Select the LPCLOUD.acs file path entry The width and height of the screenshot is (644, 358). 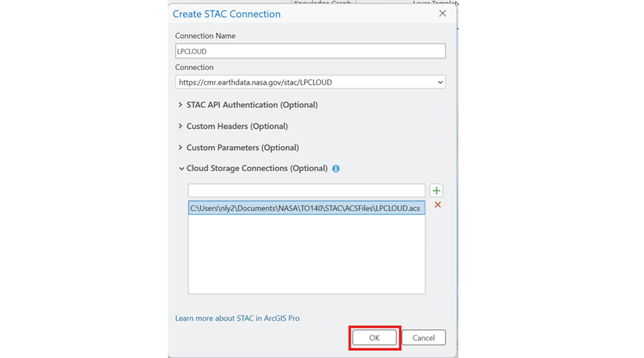point(306,208)
